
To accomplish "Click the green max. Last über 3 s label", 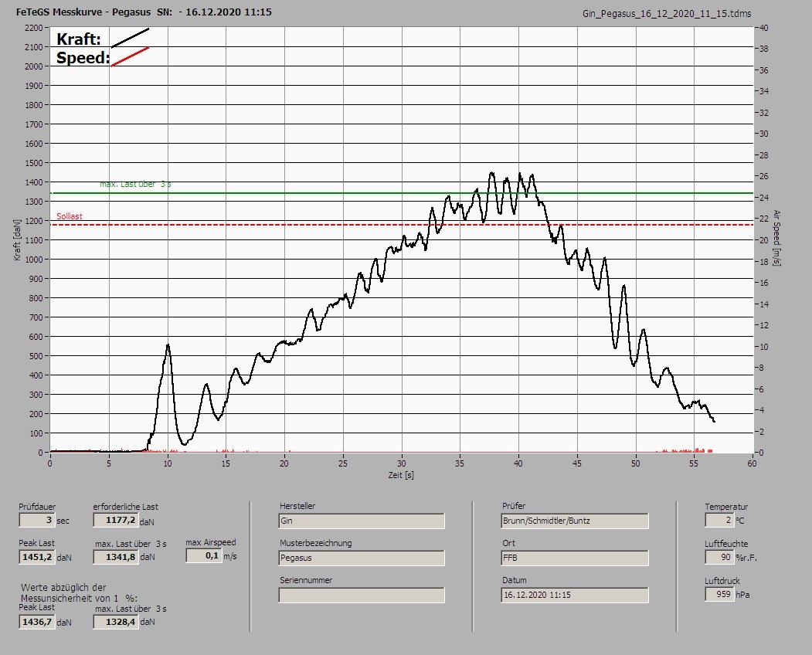I will 135,184.
